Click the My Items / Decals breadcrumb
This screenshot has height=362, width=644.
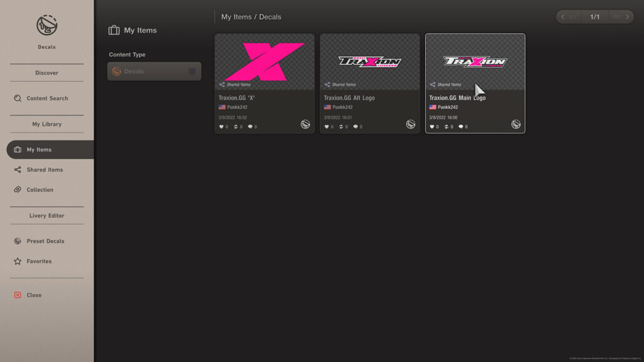point(252,17)
